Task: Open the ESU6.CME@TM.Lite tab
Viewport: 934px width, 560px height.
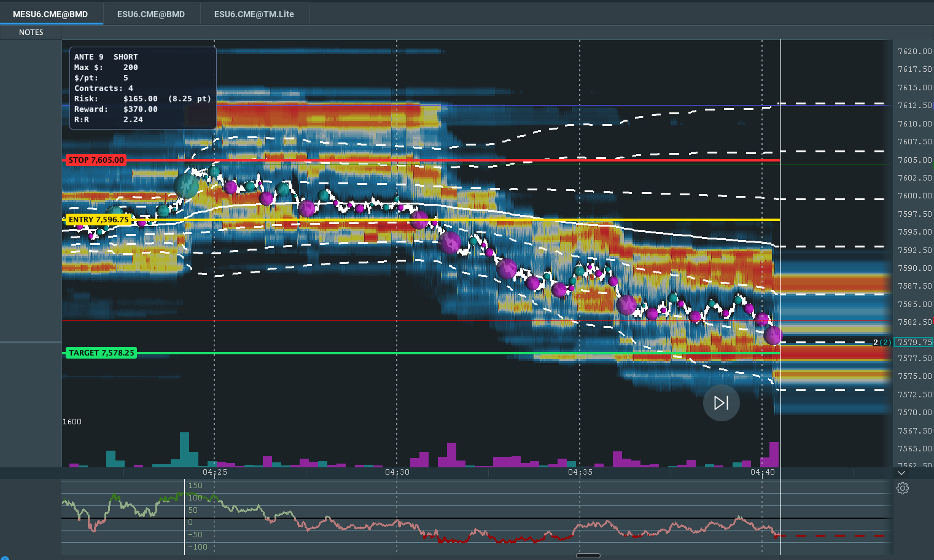Action: (x=254, y=14)
